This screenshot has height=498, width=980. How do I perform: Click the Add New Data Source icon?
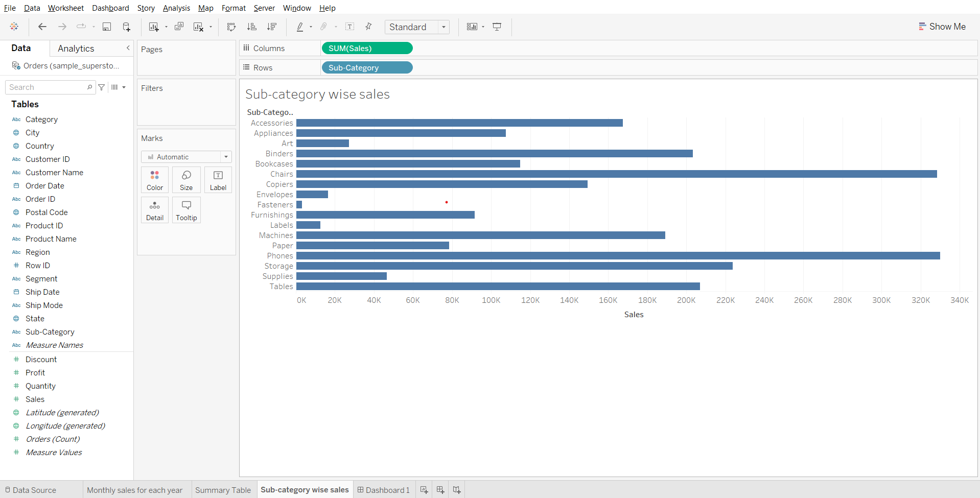pyautogui.click(x=126, y=27)
